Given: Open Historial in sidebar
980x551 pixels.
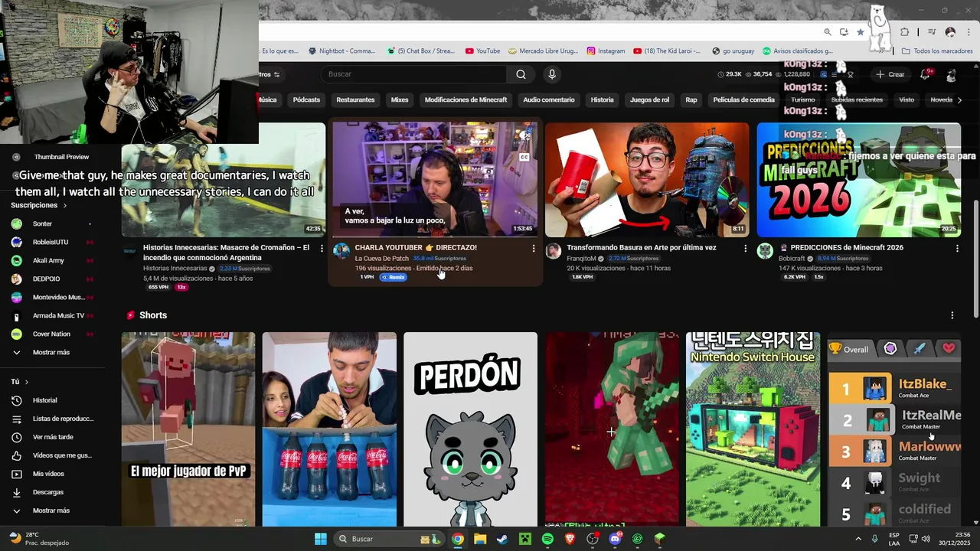Looking at the screenshot, I should tap(44, 400).
